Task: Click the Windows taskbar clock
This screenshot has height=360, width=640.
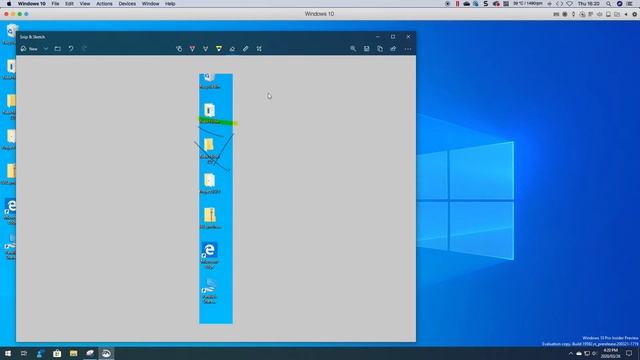Action: pyautogui.click(x=610, y=353)
